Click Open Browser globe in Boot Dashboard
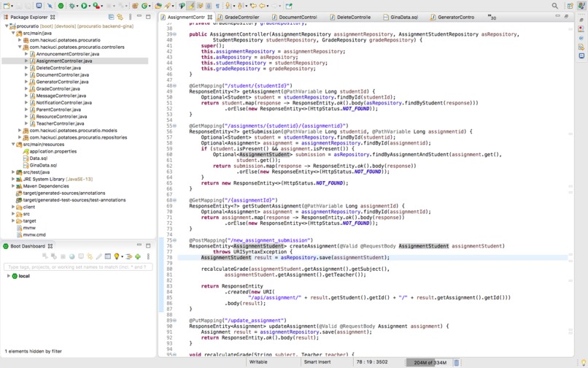The height and width of the screenshot is (368, 588). click(71, 256)
